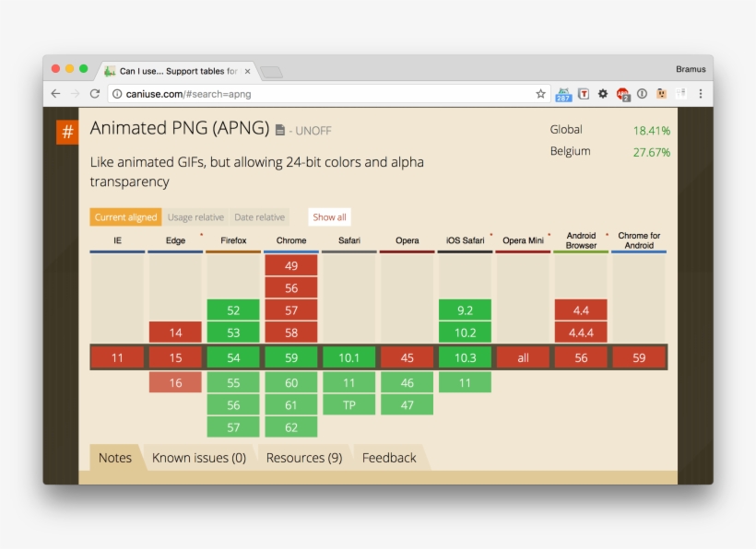Focus the address bar URL field

click(328, 94)
